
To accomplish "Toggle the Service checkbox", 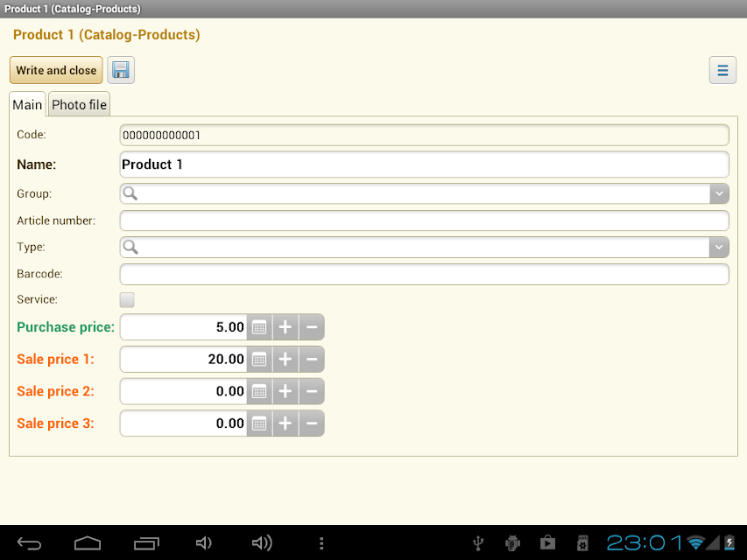I will [x=127, y=300].
